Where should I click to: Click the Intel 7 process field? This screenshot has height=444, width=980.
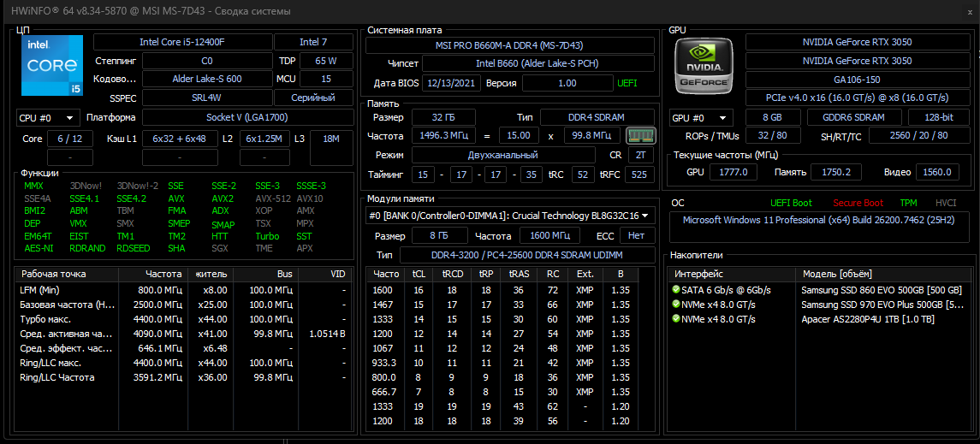point(313,43)
